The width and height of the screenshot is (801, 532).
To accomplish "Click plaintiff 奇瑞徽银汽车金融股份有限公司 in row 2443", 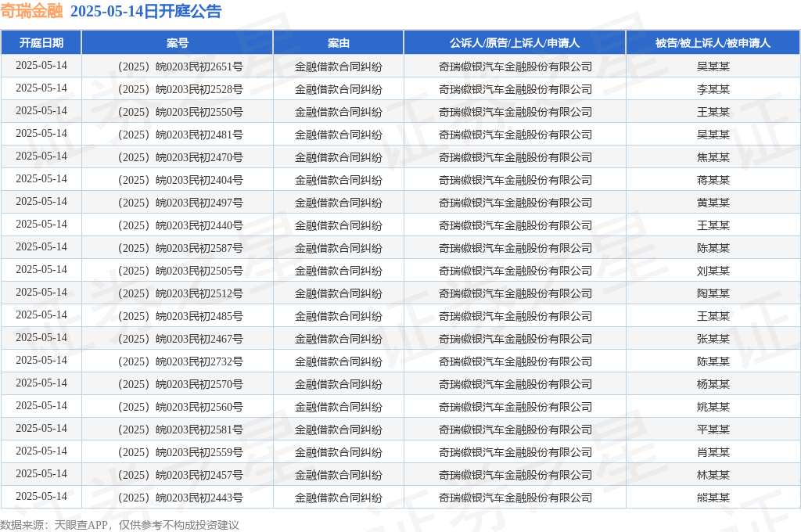I will click(515, 498).
